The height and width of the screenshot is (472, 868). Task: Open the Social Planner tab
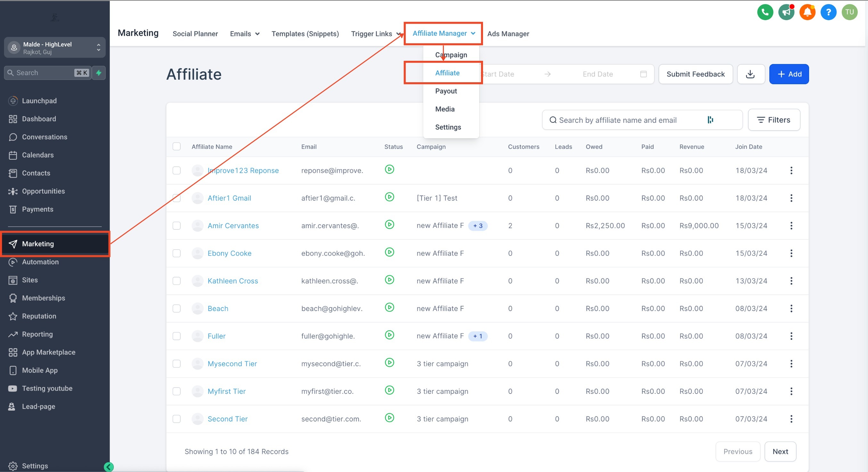coord(195,34)
